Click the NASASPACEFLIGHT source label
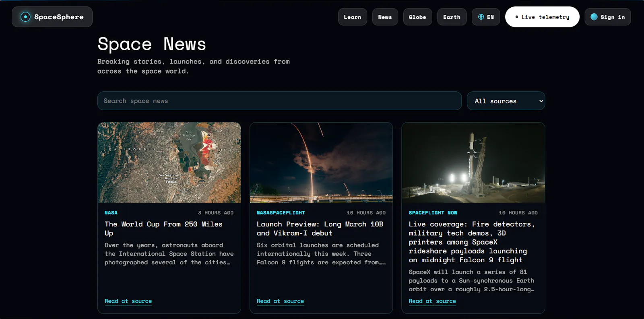This screenshot has height=319, width=644. click(281, 213)
